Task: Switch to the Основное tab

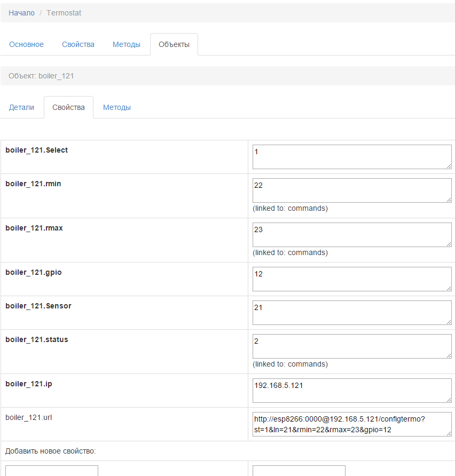Action: (26, 44)
